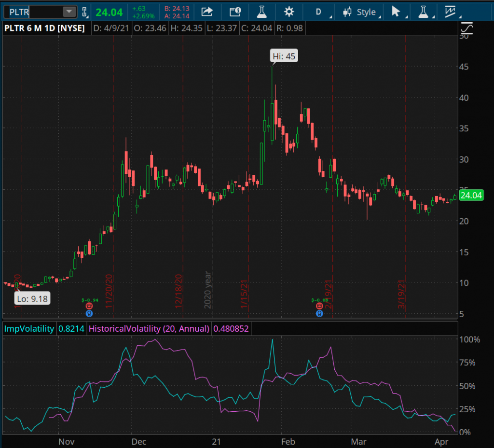This screenshot has height=448, width=494.
Task: Click the ImpVolatility study label
Action: click(29, 328)
